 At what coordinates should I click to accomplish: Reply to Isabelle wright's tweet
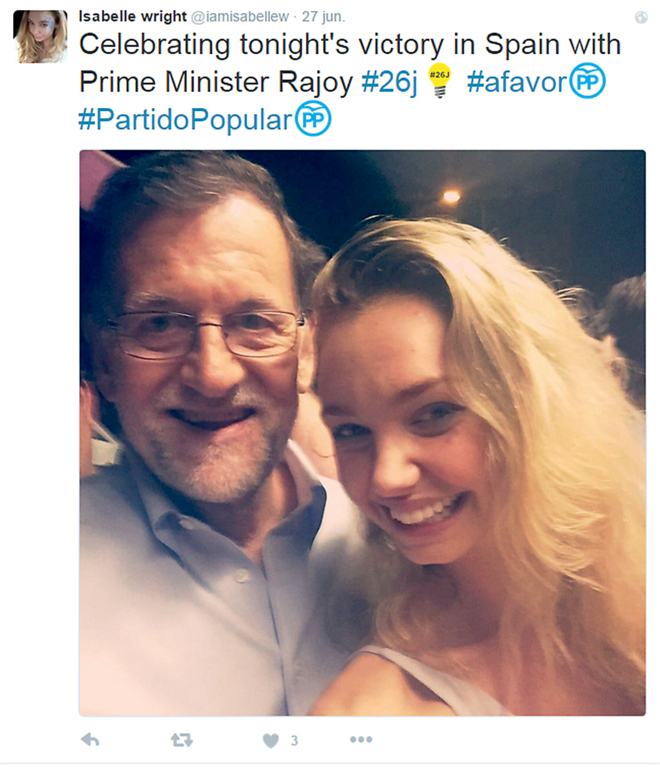click(x=90, y=740)
